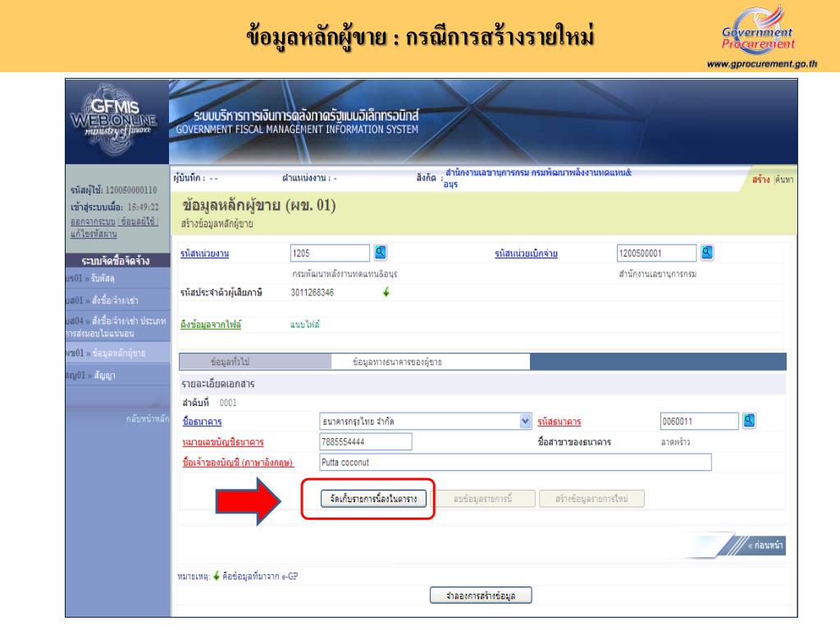The image size is (840, 630).
Task: Click the หมายเลขบัญชีธนาคาร input field
Action: tap(365, 442)
